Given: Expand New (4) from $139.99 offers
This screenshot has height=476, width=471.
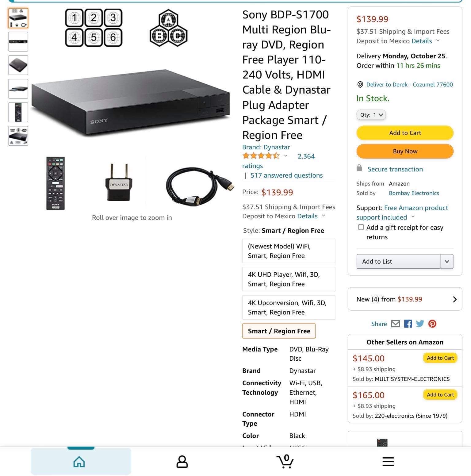Looking at the screenshot, I should tap(405, 299).
